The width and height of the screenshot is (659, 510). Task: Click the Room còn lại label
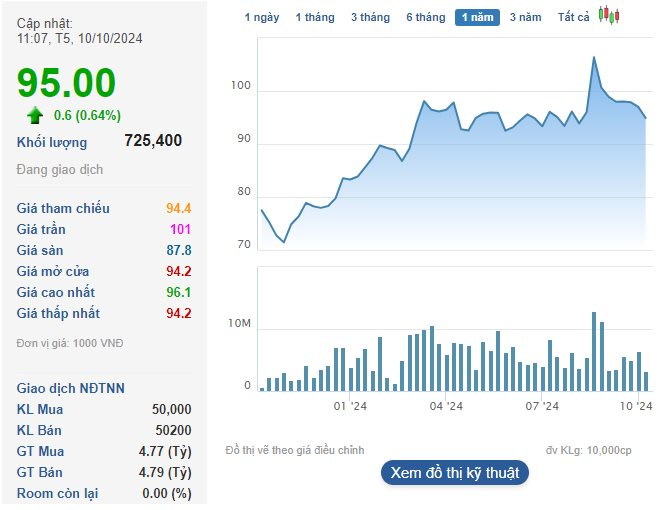click(58, 493)
